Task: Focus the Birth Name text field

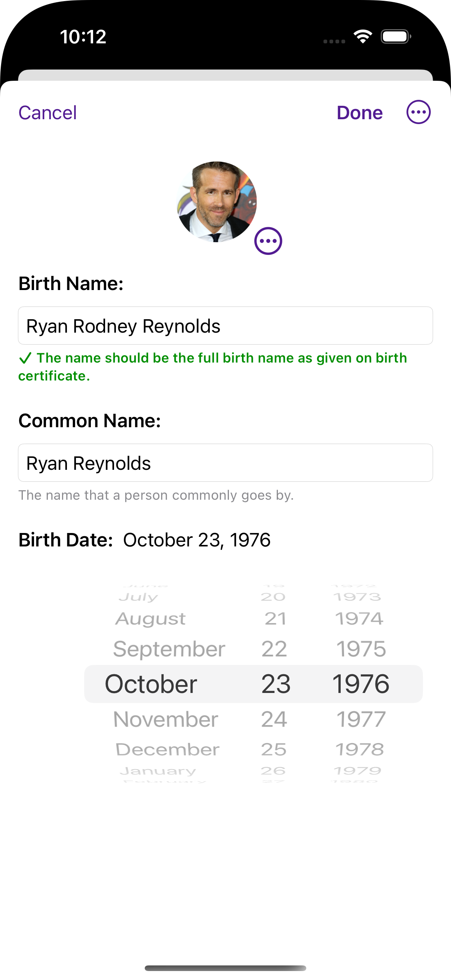Action: [225, 326]
